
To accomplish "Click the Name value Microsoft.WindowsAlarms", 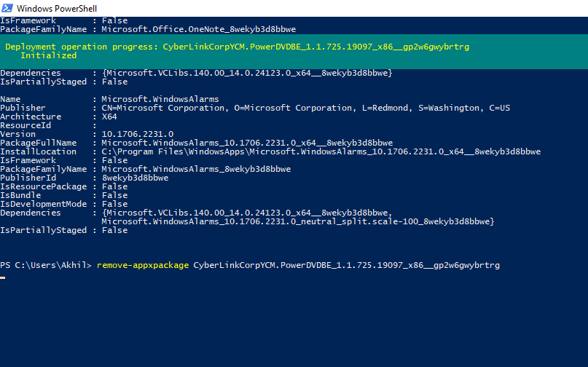I will (160, 99).
